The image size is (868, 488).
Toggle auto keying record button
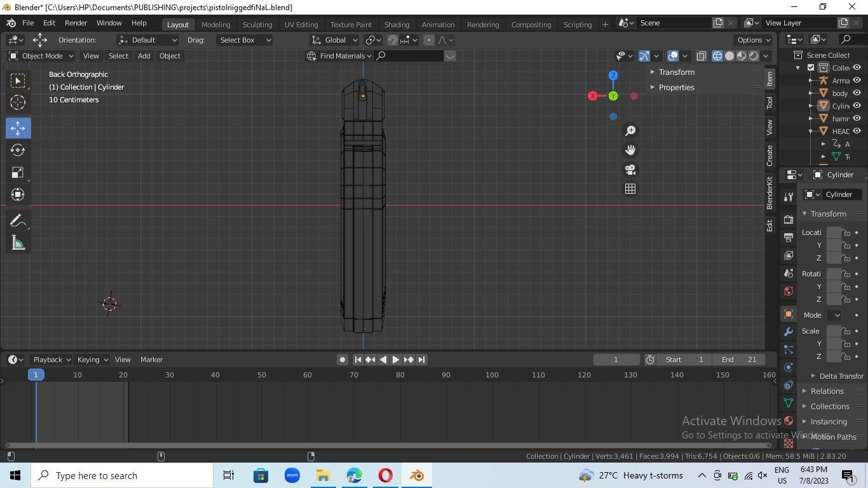pyautogui.click(x=342, y=360)
